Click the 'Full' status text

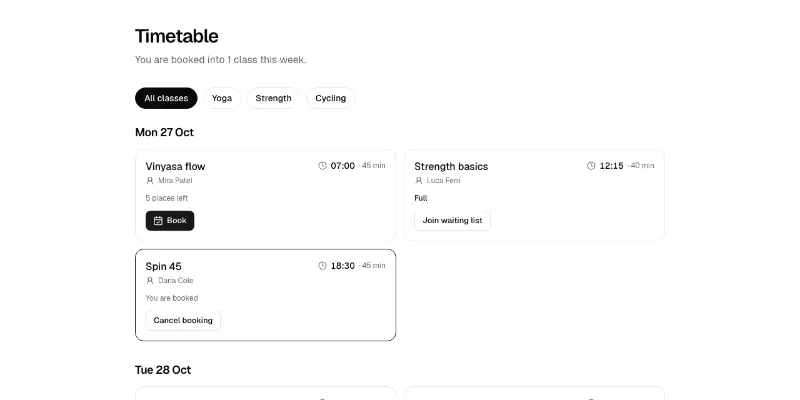pos(421,198)
